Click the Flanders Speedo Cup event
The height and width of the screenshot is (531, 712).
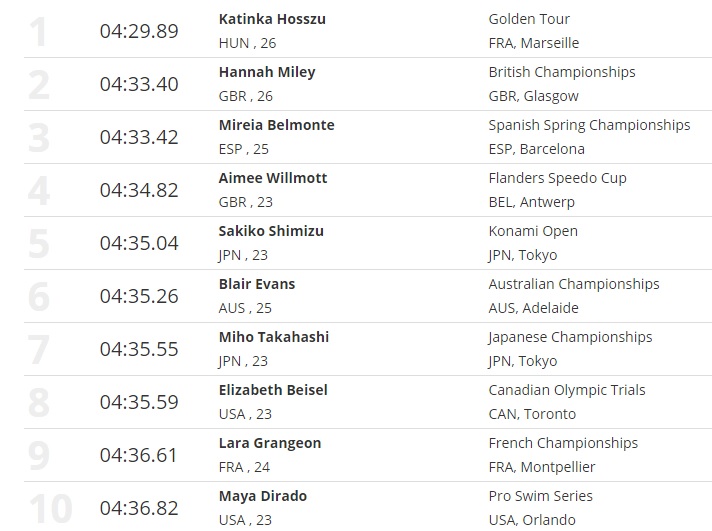[557, 178]
